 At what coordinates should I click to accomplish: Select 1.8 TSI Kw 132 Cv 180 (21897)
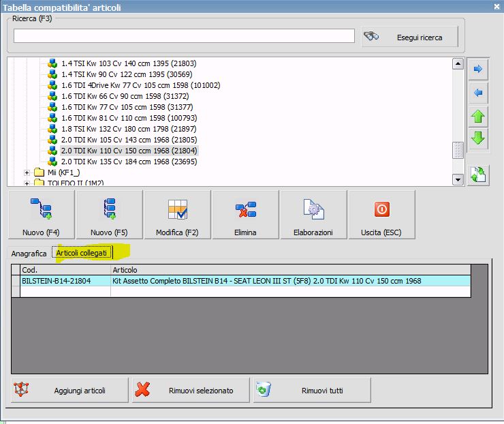pos(129,129)
